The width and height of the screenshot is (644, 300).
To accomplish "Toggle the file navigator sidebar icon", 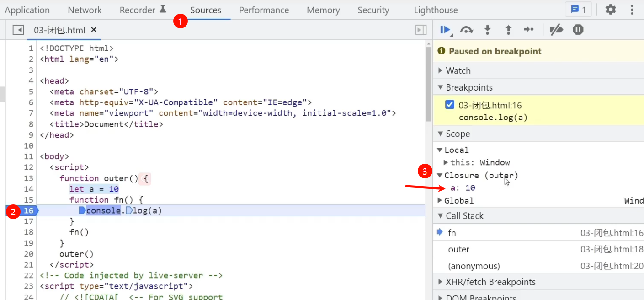I will coord(18,30).
